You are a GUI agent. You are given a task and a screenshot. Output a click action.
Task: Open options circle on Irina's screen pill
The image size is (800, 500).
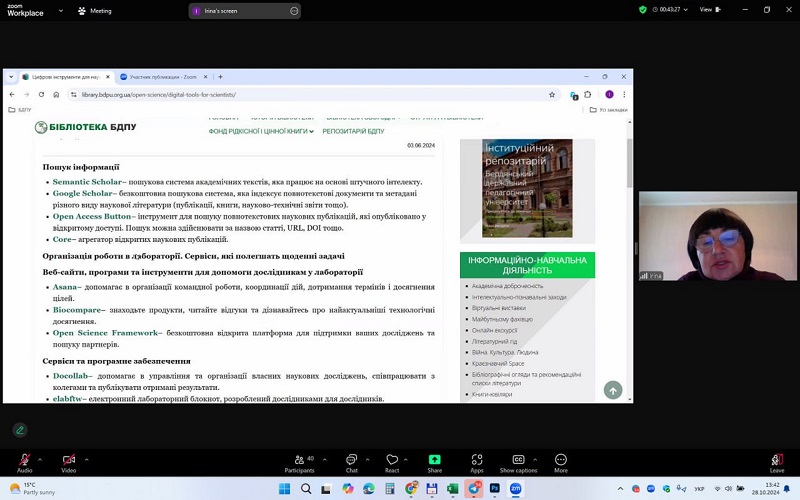click(294, 11)
